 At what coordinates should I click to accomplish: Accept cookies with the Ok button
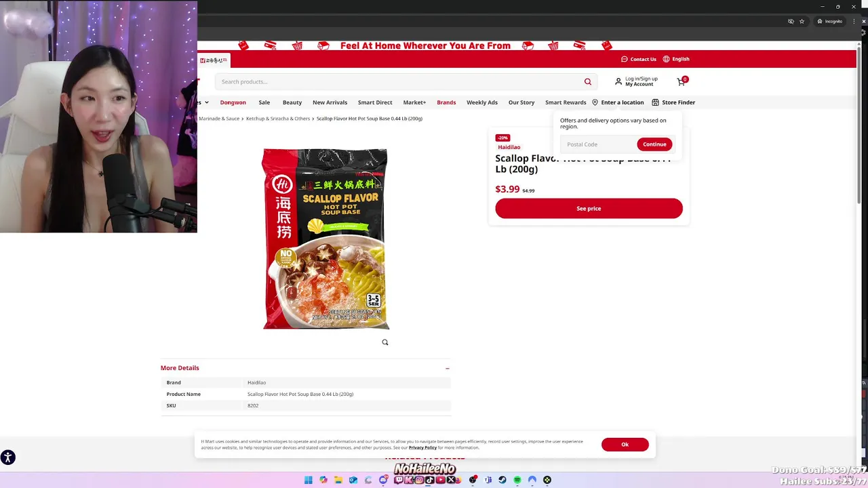(x=625, y=445)
